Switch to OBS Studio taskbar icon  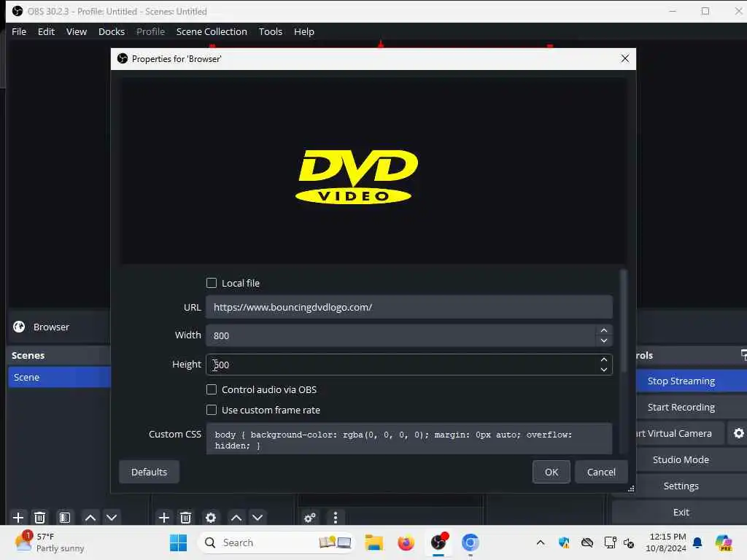click(438, 542)
